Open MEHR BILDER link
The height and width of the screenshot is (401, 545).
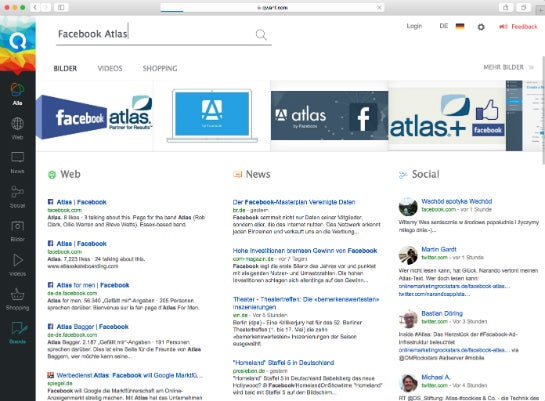[508, 67]
